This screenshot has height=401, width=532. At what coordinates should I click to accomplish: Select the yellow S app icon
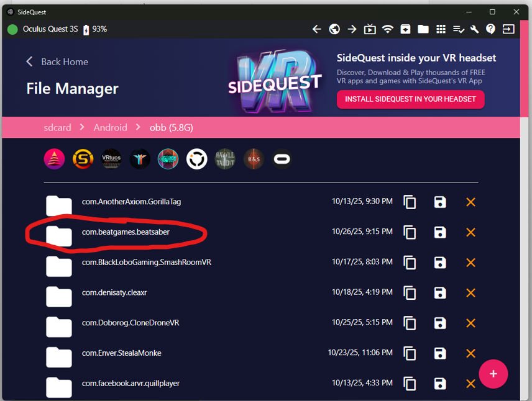pos(83,159)
